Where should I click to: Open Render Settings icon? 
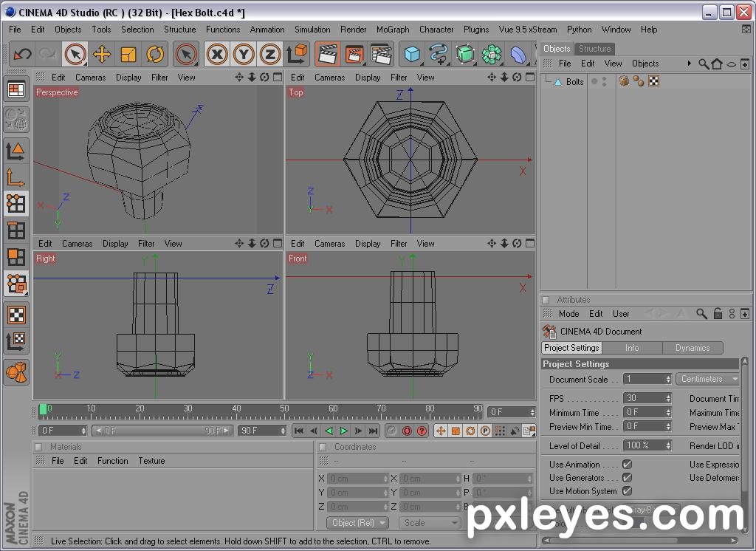(x=381, y=54)
